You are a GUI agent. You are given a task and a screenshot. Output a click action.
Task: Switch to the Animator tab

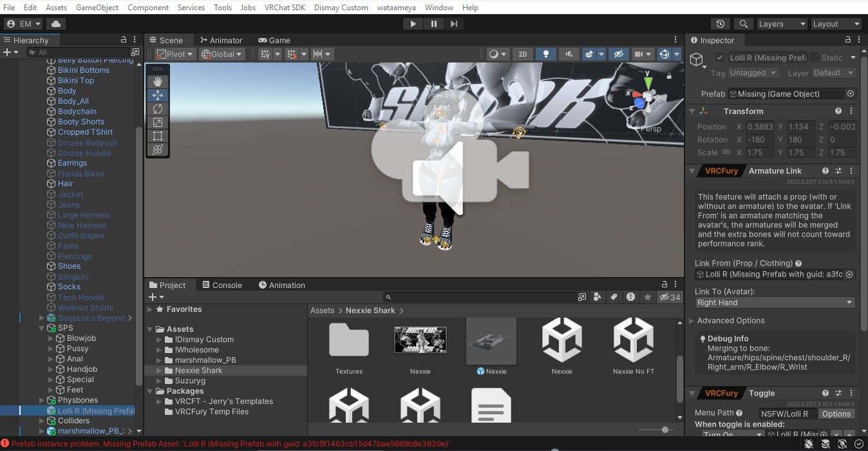(221, 40)
